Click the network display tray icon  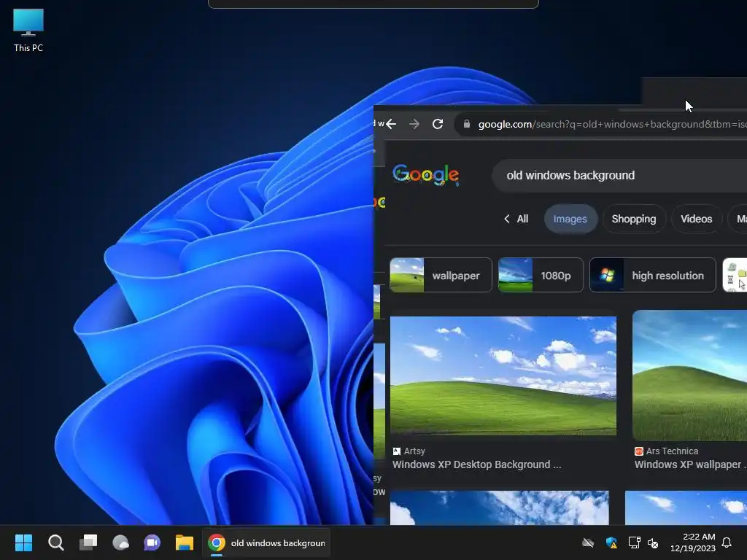point(634,542)
